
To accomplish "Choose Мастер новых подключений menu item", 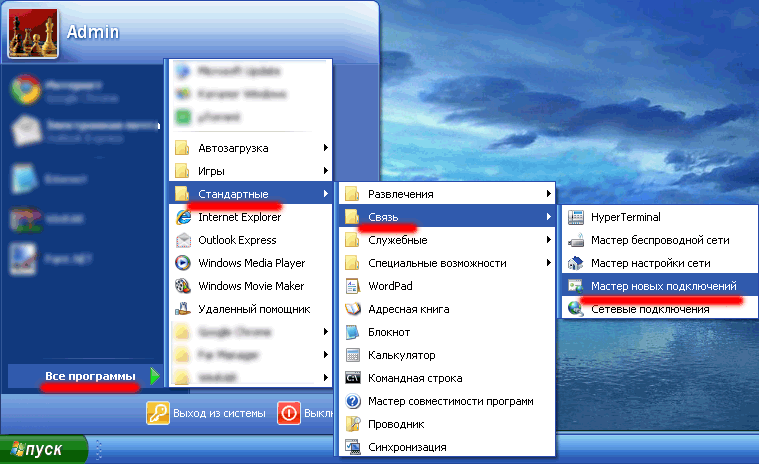I will click(660, 286).
